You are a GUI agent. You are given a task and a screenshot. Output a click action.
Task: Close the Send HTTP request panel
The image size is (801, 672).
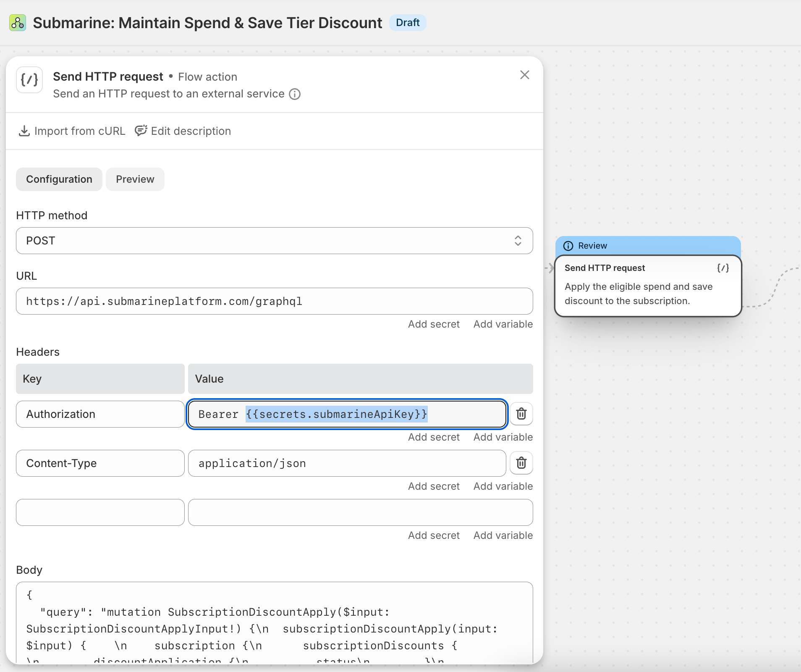click(x=524, y=75)
